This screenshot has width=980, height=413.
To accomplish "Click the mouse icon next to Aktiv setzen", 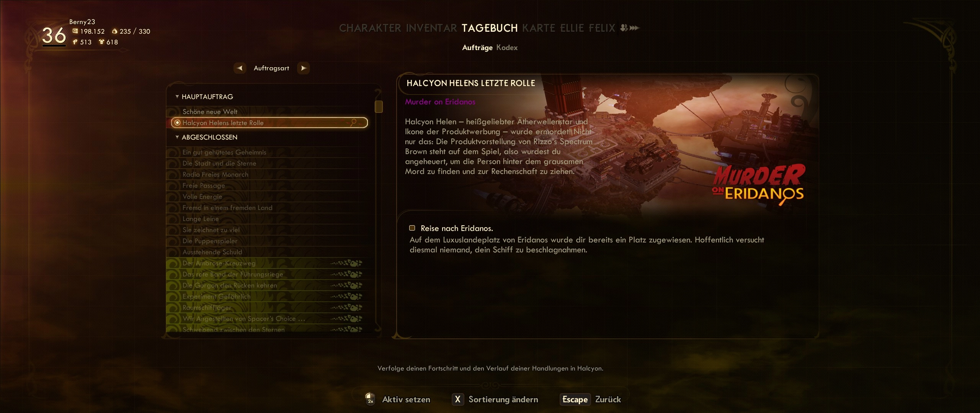I will coord(370,398).
